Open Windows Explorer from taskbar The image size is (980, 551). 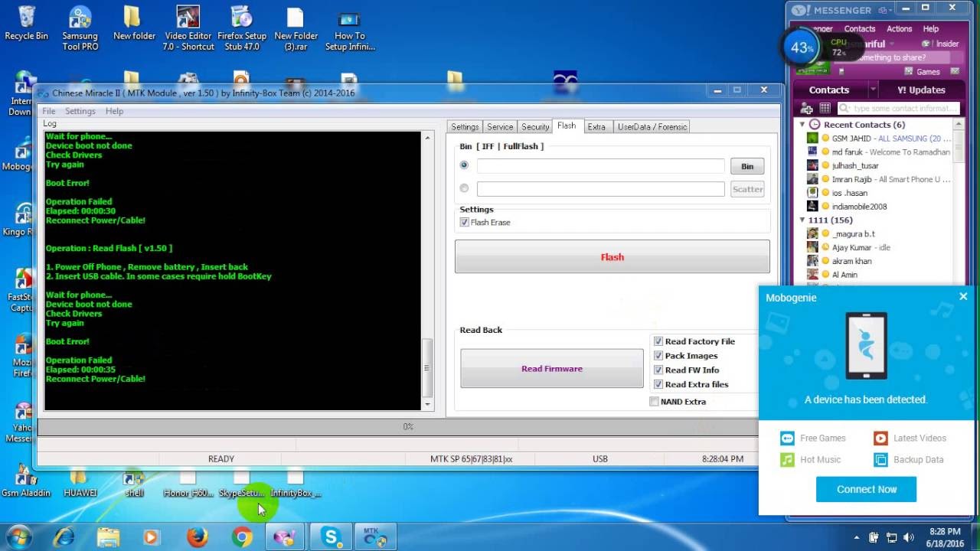108,537
